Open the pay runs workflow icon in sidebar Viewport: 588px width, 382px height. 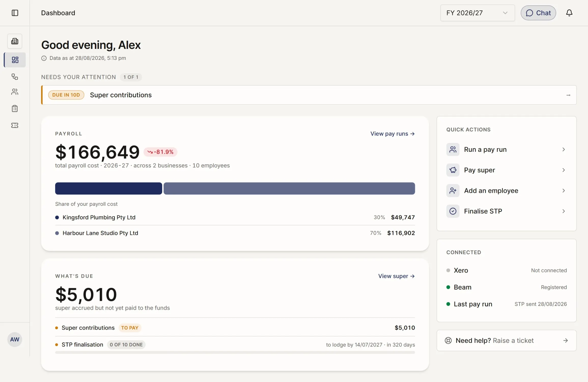(15, 77)
